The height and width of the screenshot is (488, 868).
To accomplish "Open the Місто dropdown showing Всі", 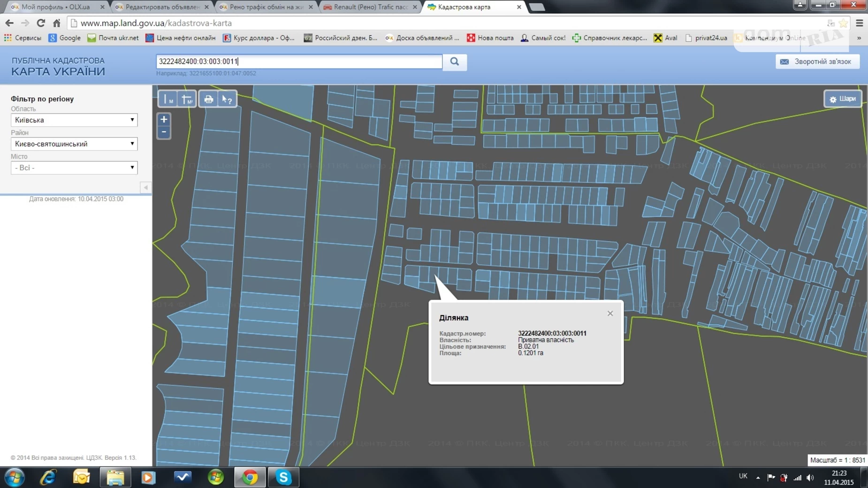I will 74,168.
